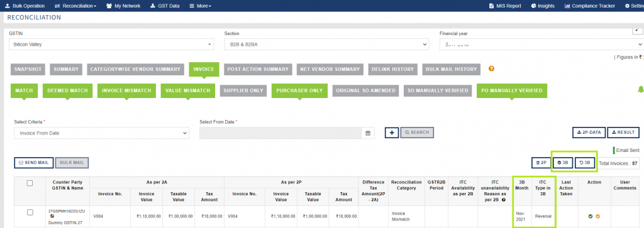Click the 2P delete (trash) button
644x228 pixels.
coord(541,163)
